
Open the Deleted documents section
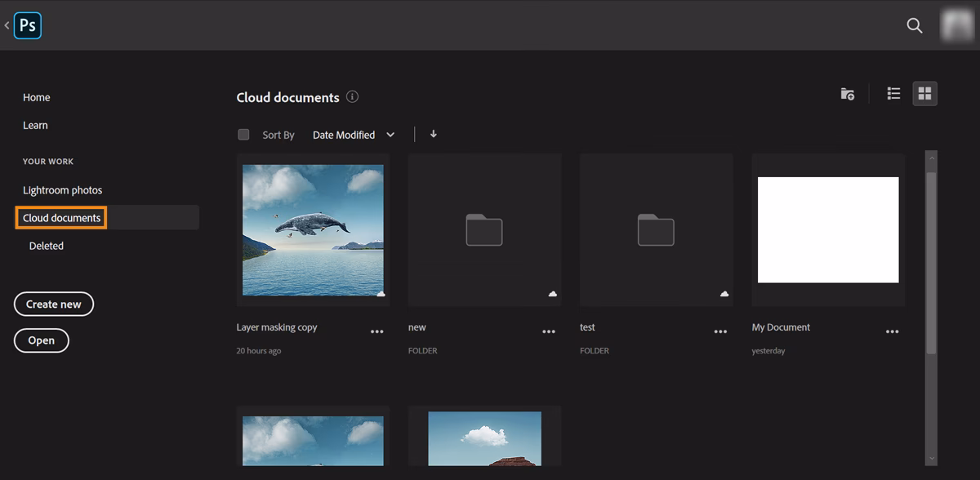pyautogui.click(x=46, y=245)
